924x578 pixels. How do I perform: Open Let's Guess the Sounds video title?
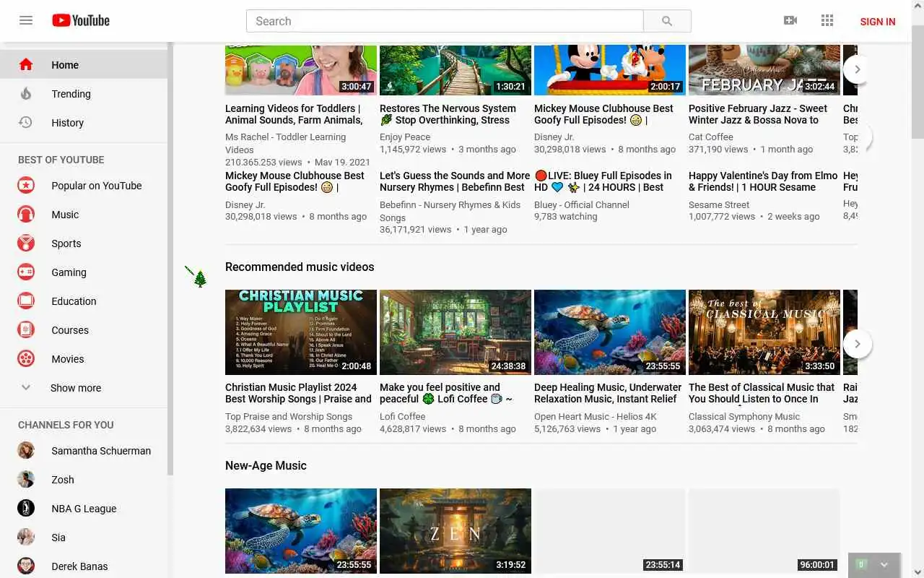coord(455,181)
